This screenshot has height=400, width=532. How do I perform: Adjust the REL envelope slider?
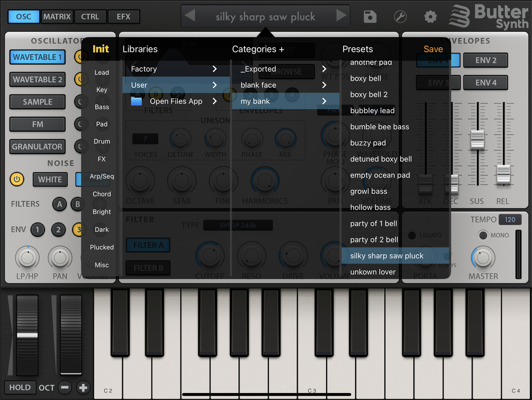click(503, 174)
